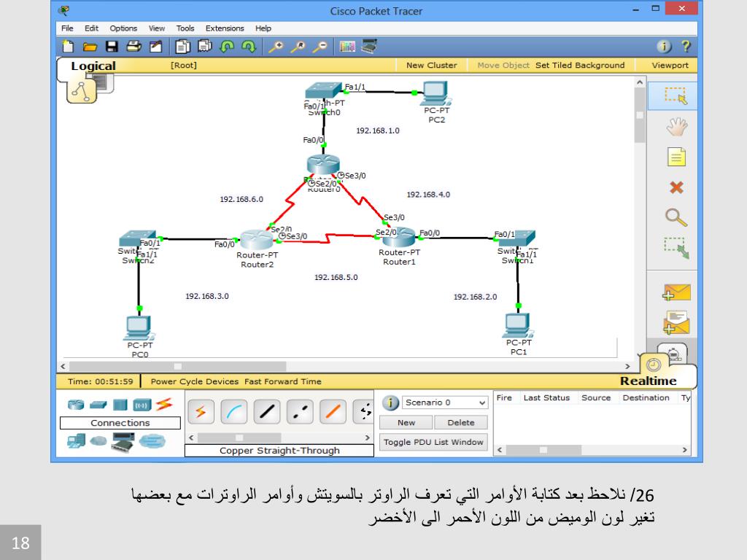Select the Switches device category icon
The width and height of the screenshot is (747, 560).
tap(98, 405)
